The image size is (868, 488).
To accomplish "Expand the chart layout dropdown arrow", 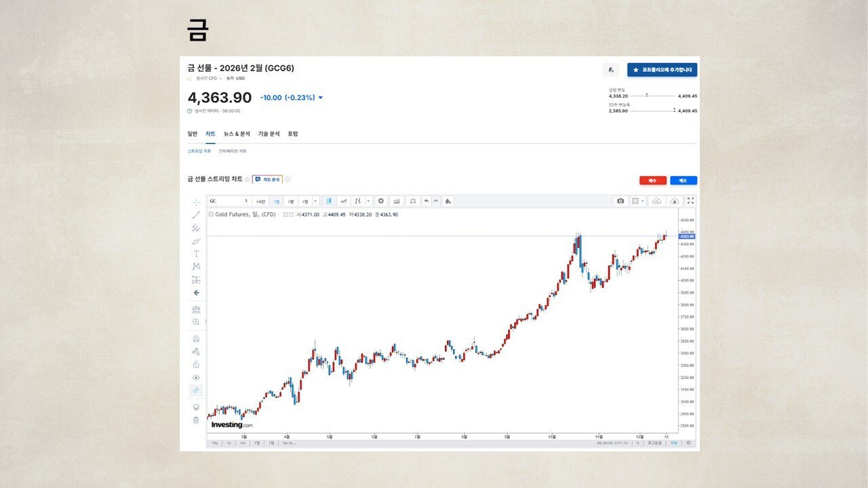I will [643, 201].
